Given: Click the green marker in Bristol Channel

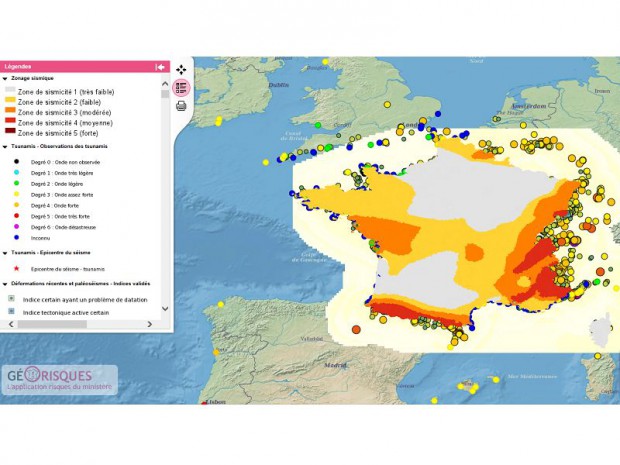Looking at the screenshot, I should [x=318, y=125].
